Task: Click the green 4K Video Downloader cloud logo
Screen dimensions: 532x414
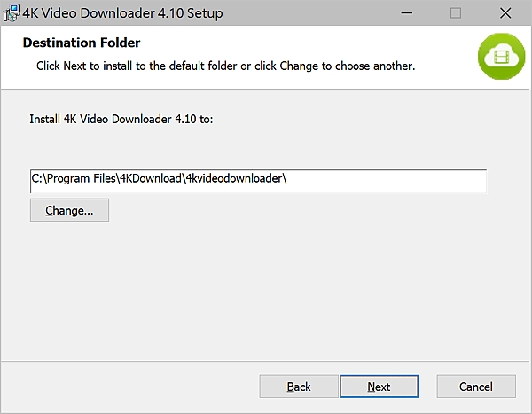Action: click(501, 57)
